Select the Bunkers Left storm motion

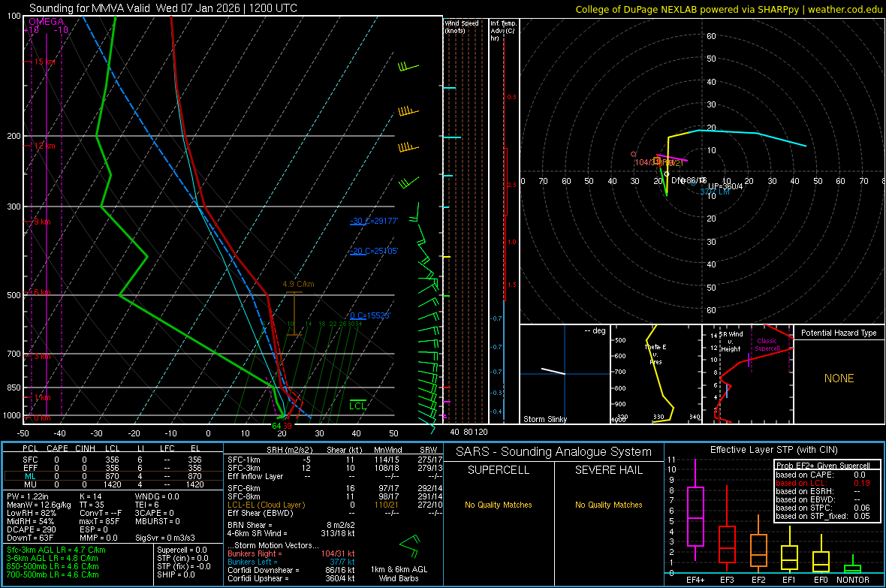tap(291, 562)
